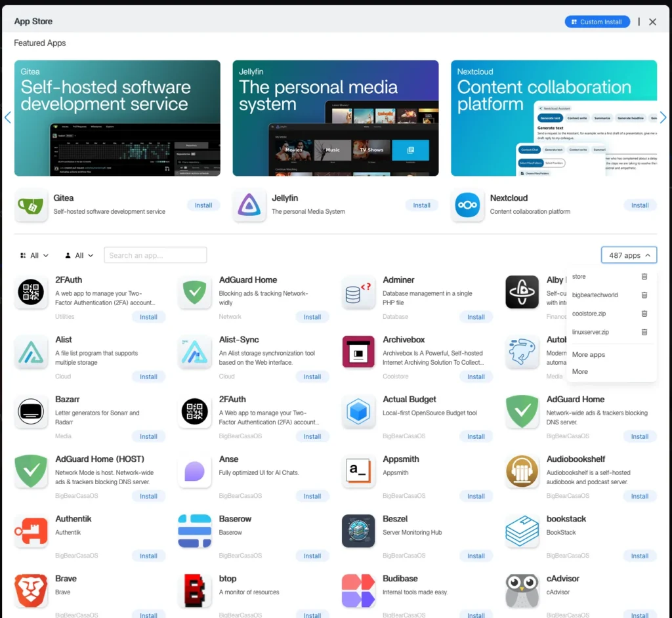The height and width of the screenshot is (618, 672).
Task: Click More in the source menu
Action: (x=580, y=371)
